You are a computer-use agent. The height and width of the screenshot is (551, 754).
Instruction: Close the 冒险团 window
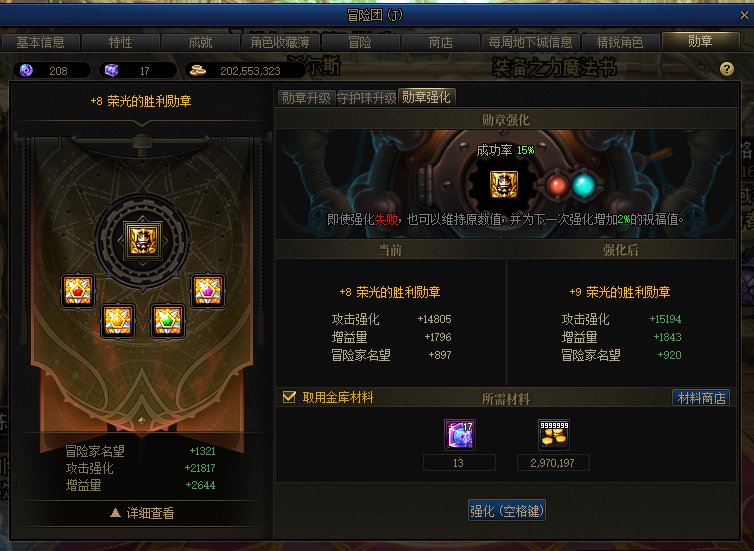click(x=744, y=15)
